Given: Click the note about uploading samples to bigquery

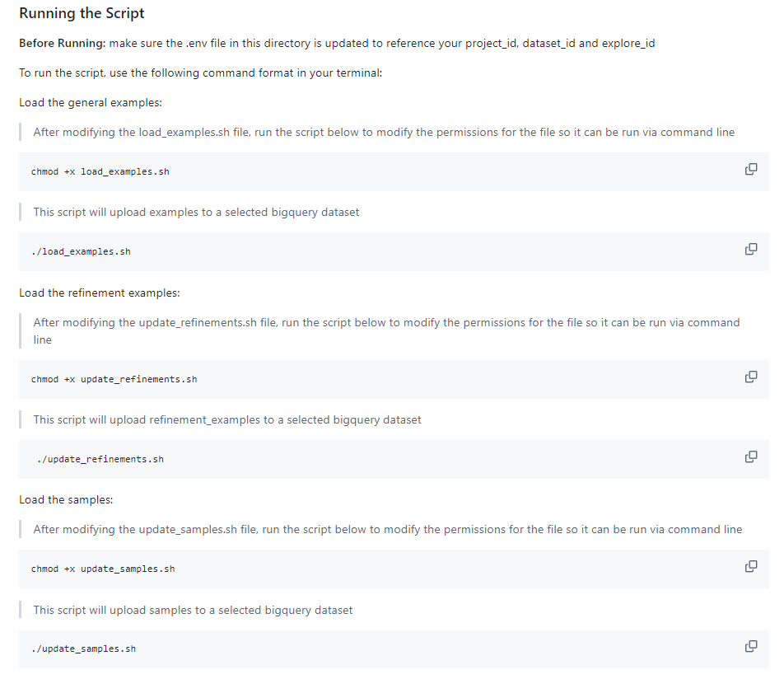Looking at the screenshot, I should [193, 611].
